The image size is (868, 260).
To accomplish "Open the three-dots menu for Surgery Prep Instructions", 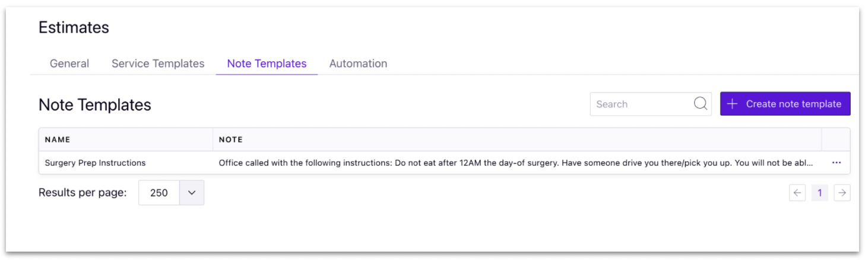I will 836,163.
